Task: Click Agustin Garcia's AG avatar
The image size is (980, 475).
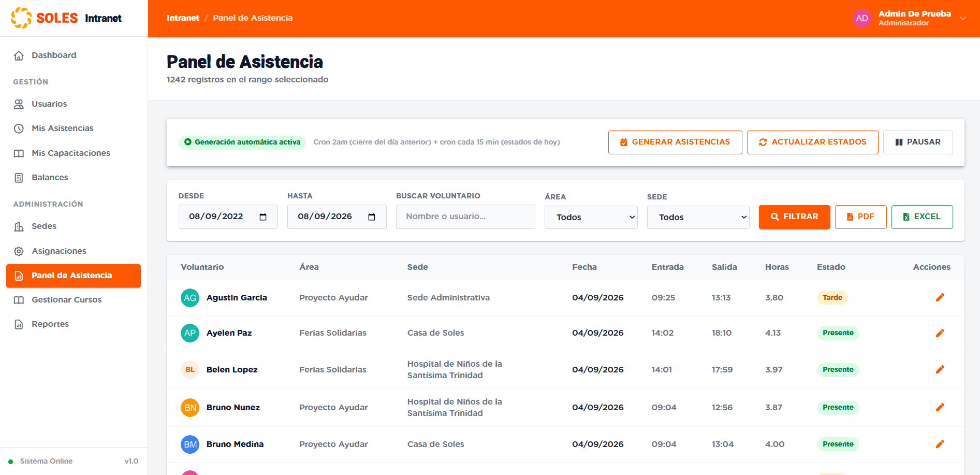Action: click(190, 298)
